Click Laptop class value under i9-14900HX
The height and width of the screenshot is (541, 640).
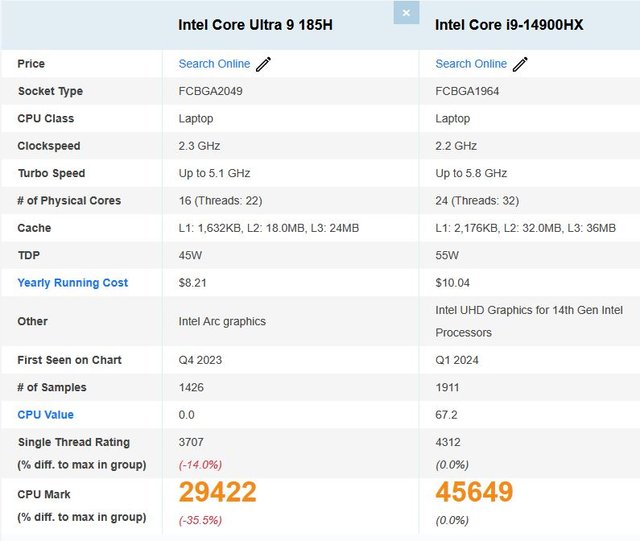[452, 118]
